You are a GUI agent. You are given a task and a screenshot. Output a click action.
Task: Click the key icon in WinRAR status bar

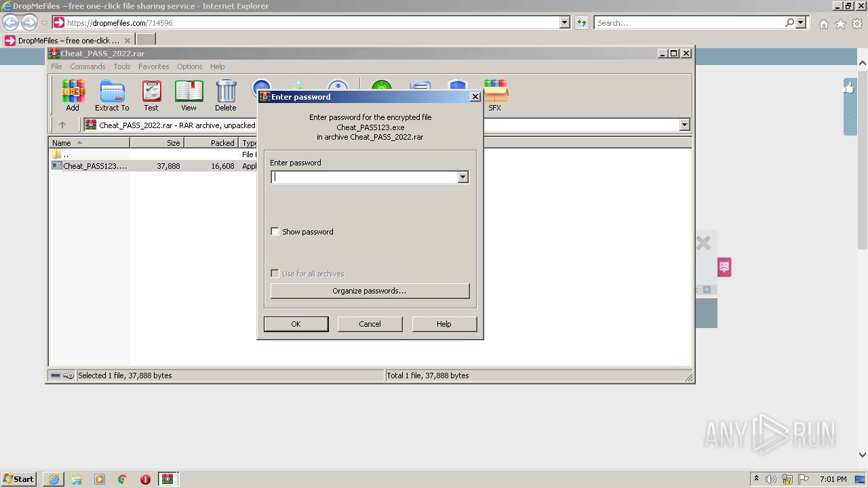(x=68, y=375)
